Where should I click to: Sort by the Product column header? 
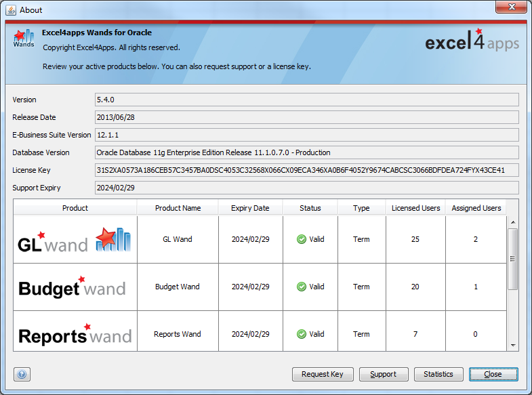(x=75, y=208)
